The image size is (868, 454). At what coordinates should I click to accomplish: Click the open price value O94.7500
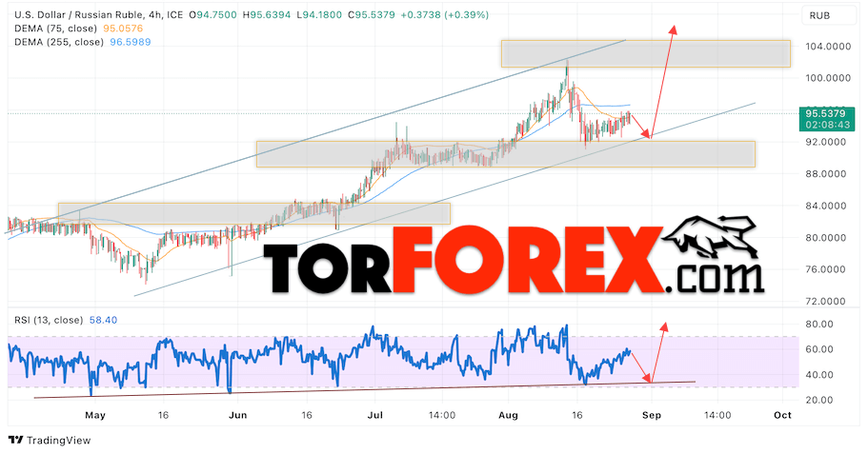coord(212,15)
